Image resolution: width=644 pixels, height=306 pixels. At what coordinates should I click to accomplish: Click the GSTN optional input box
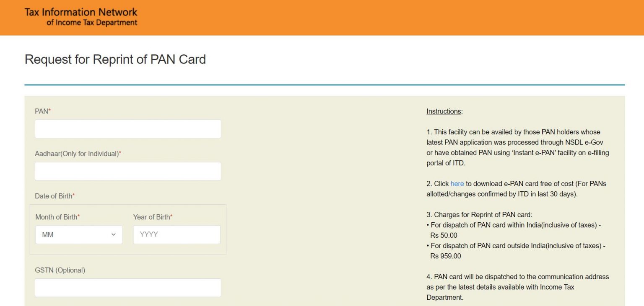pos(128,288)
